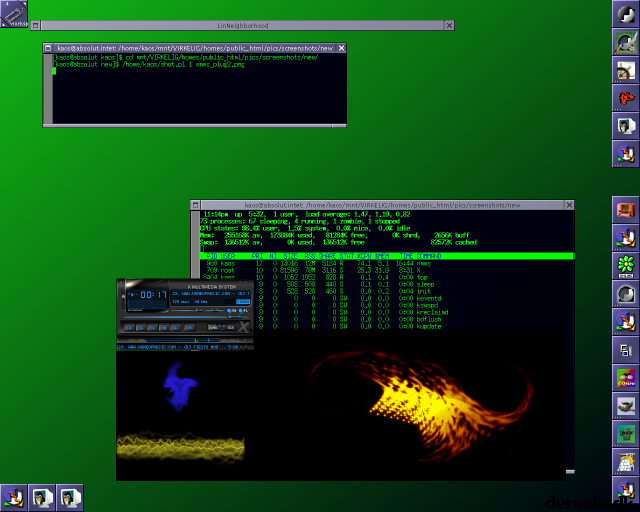Click the blue XMMS visualization plugin window
Screen dimensions: 640x512
click(180, 386)
